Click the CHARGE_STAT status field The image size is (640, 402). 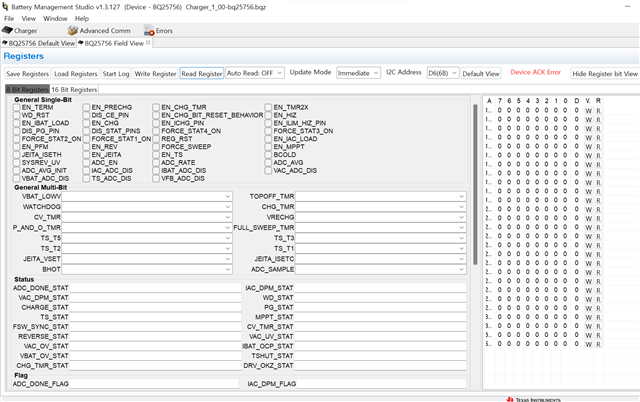tap(155, 307)
